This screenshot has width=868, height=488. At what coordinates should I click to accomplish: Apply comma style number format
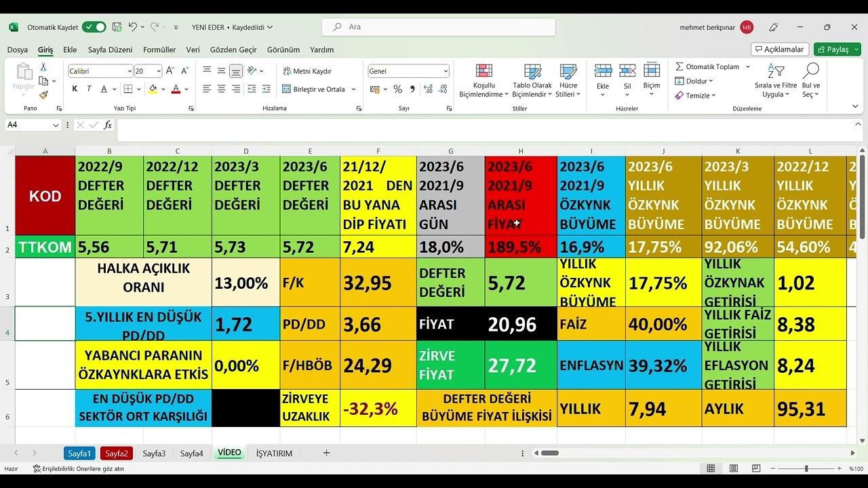tap(412, 89)
